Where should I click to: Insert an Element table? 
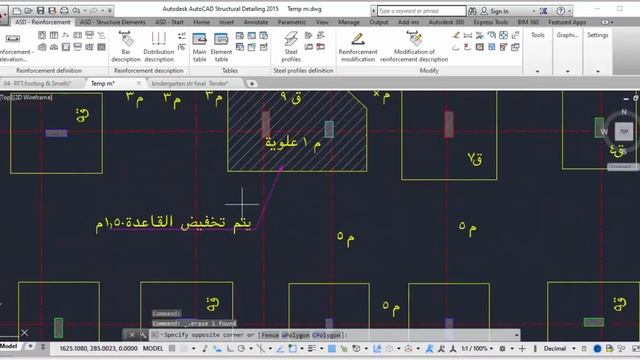click(x=221, y=47)
